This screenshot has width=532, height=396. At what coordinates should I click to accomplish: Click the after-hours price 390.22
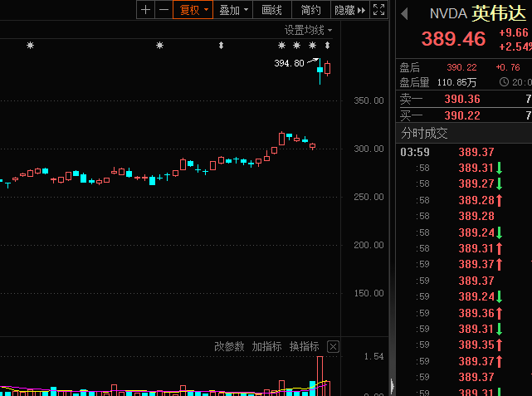click(x=461, y=67)
